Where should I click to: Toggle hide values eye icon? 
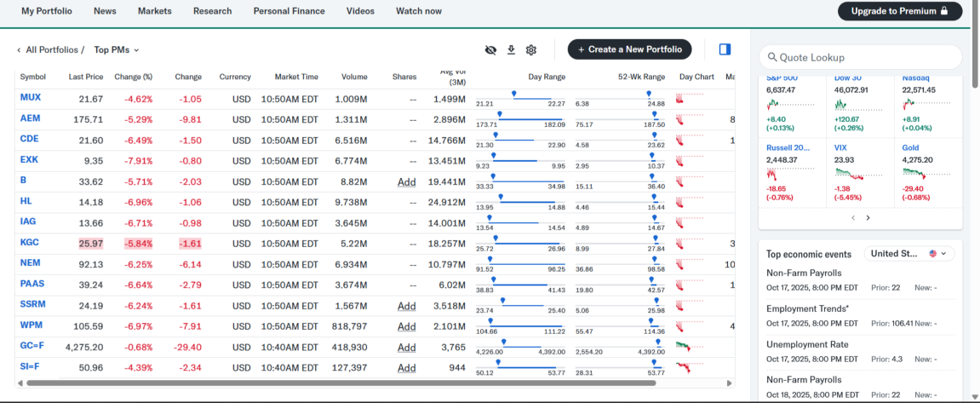490,49
